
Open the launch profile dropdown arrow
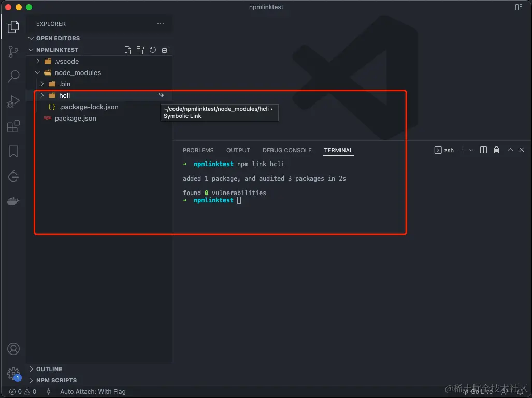point(471,150)
